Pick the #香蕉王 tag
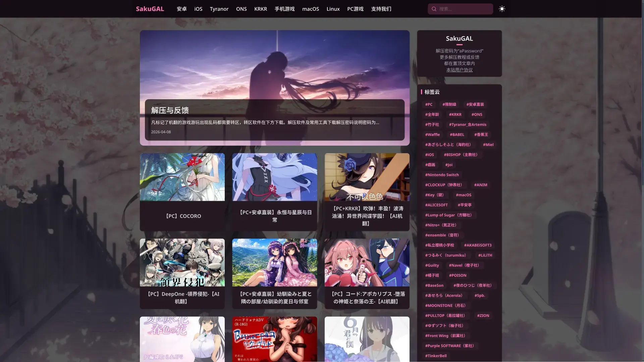Screen dimensions: 644x362 (x=481, y=135)
